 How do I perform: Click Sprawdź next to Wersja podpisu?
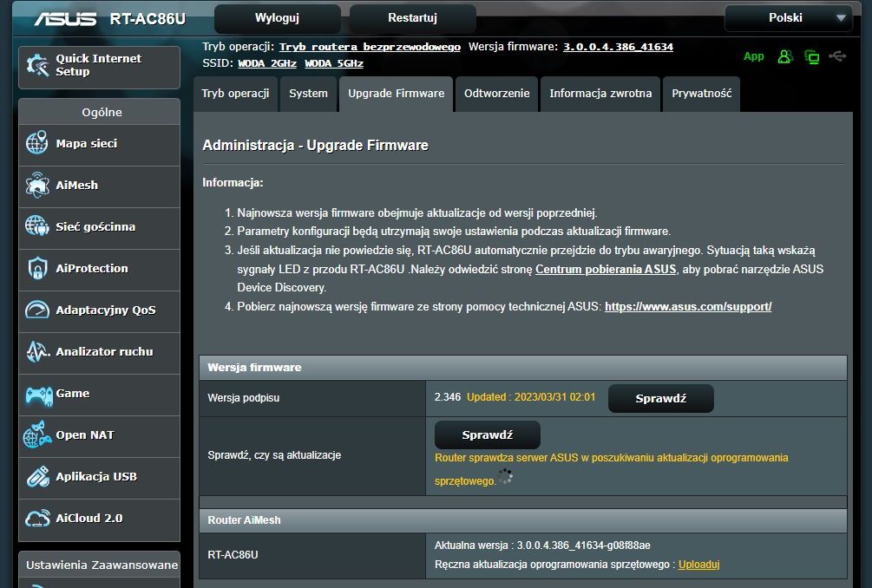660,398
